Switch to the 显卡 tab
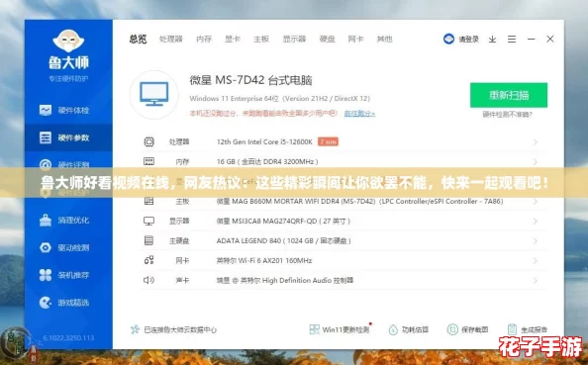Image resolution: width=588 pixels, height=365 pixels. (x=233, y=39)
